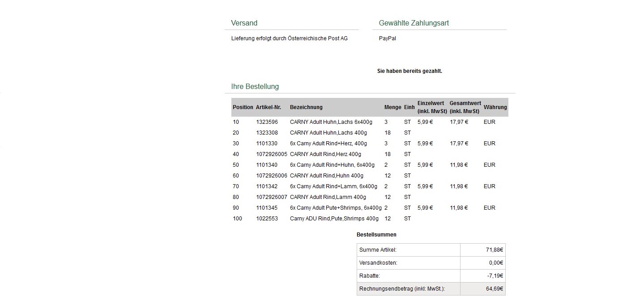Select item 6x Carny Adult Pute+Shrimps
The width and height of the screenshot is (644, 304).
[x=336, y=208]
